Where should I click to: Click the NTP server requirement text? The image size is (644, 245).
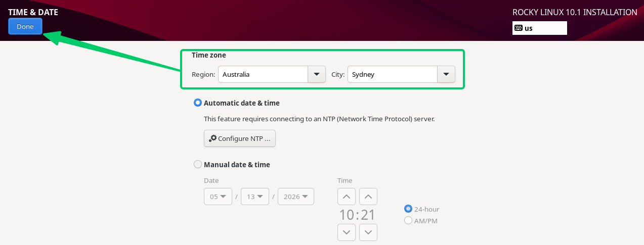point(319,119)
